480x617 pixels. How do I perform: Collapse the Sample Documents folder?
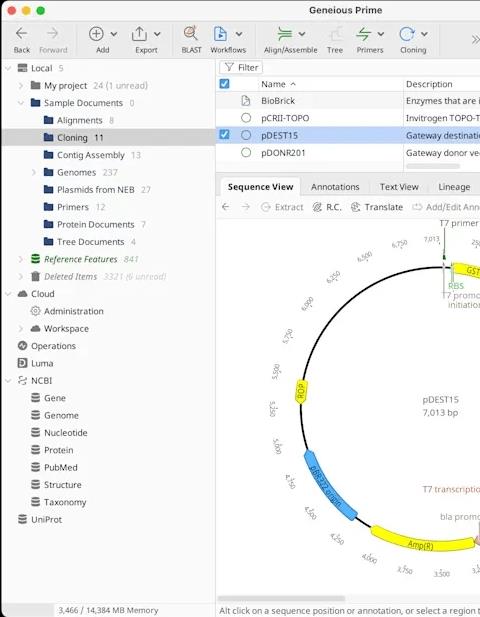(x=21, y=103)
